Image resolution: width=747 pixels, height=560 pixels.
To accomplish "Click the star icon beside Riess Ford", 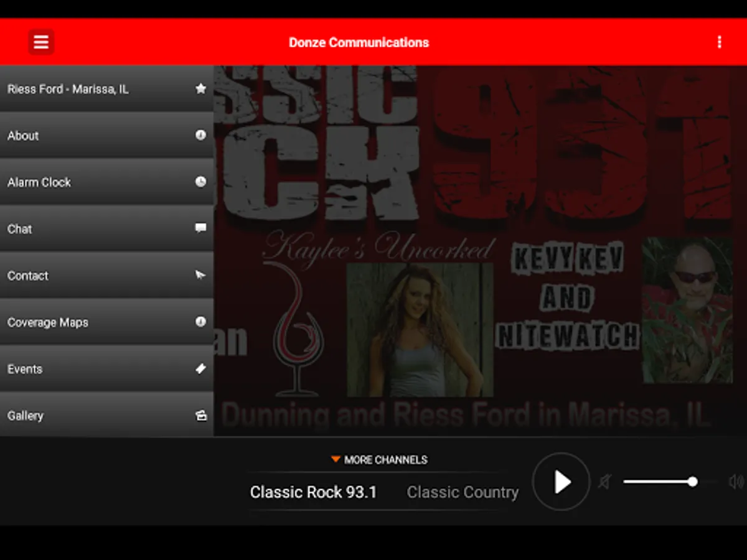I will 200,88.
